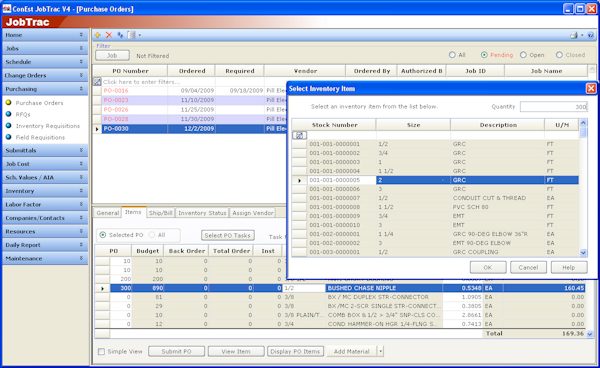Select stock number 001-001-0000001 row
Screen dimensions: 600x368
435,144
